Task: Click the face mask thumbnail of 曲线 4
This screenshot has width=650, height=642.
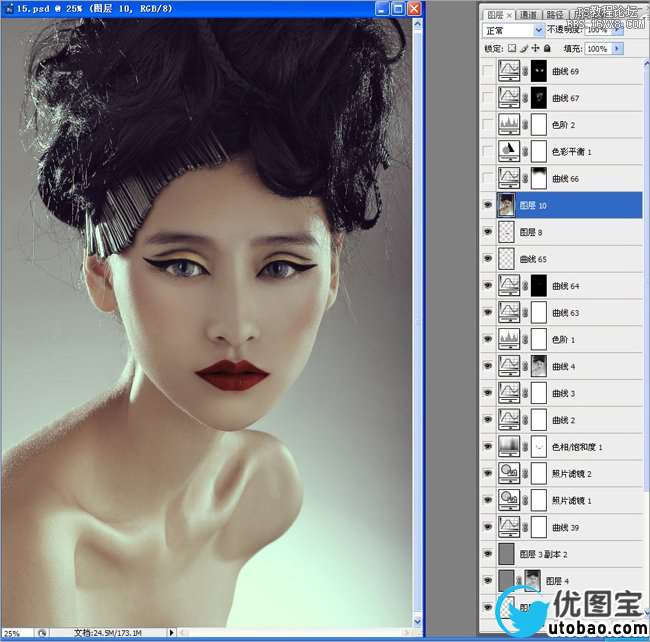Action: 539,366
